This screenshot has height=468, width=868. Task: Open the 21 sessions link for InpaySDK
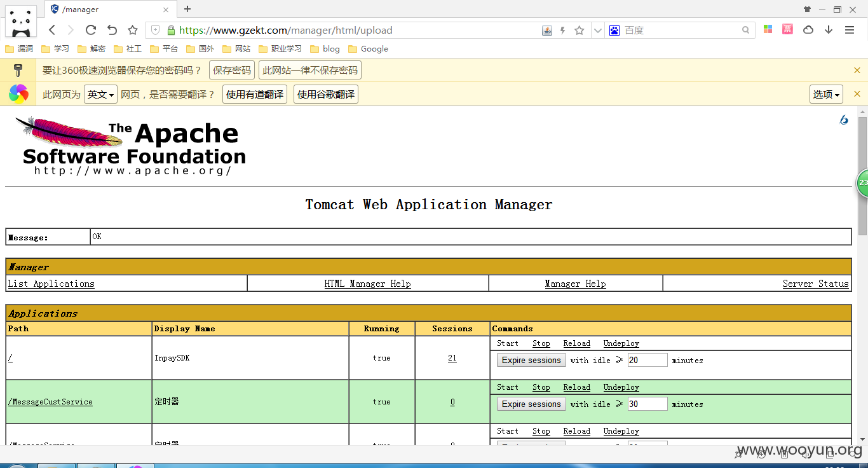452,358
